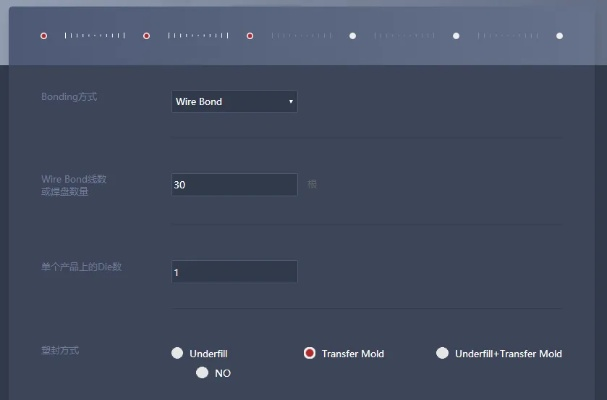The image size is (607, 400).
Task: Jump to the second step dot
Action: click(x=147, y=36)
